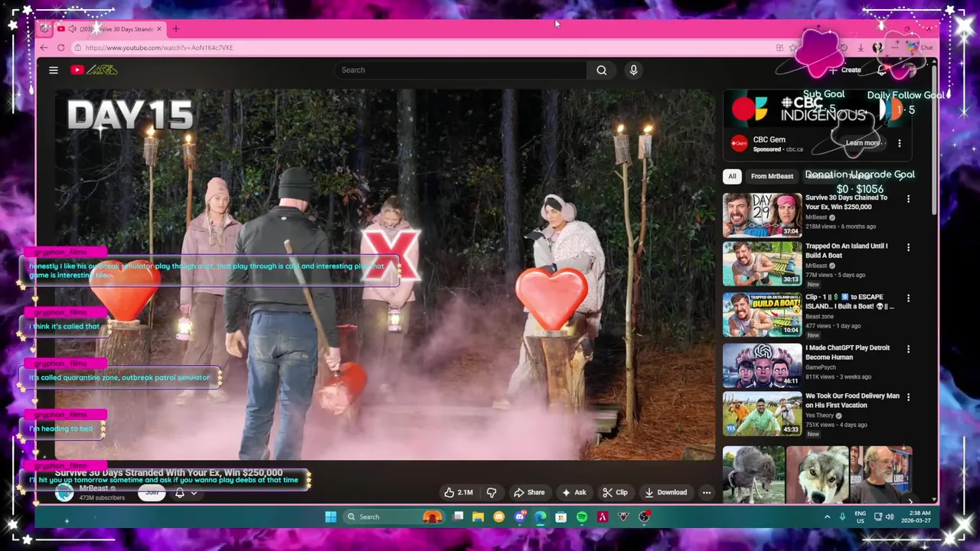Show hidden system tray icons chevron
Image resolution: width=980 pixels, height=551 pixels.
pyautogui.click(x=827, y=517)
